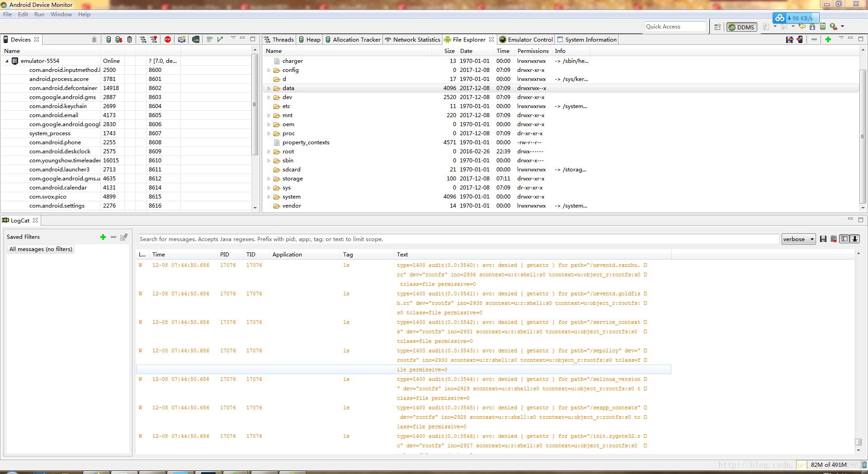Open the File Explorer view menu triangle
The image size is (868, 474).
(841, 38)
